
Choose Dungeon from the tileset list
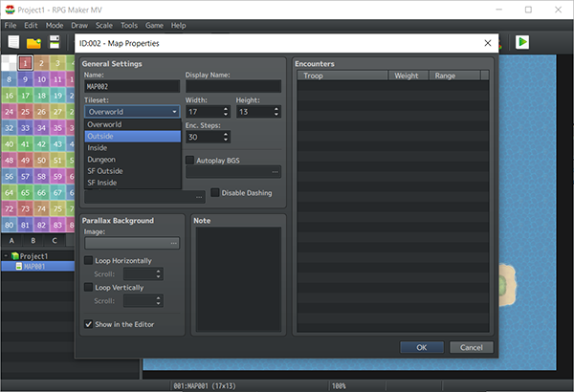pos(133,160)
